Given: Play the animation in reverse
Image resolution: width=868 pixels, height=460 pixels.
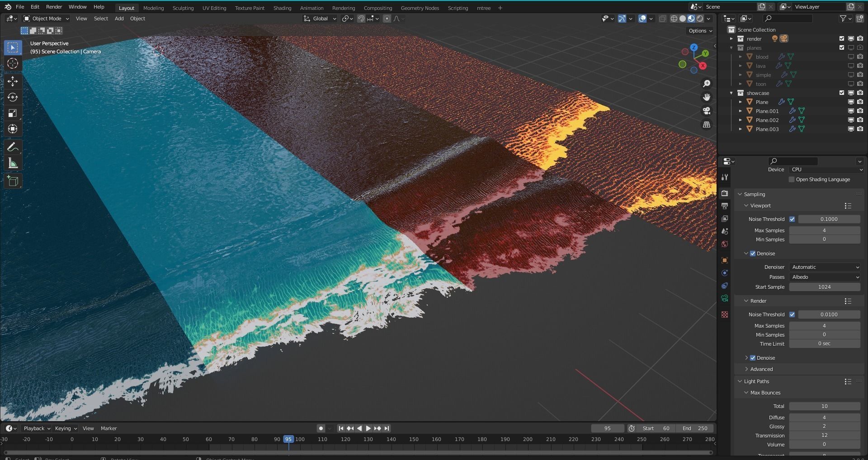Looking at the screenshot, I should click(359, 428).
